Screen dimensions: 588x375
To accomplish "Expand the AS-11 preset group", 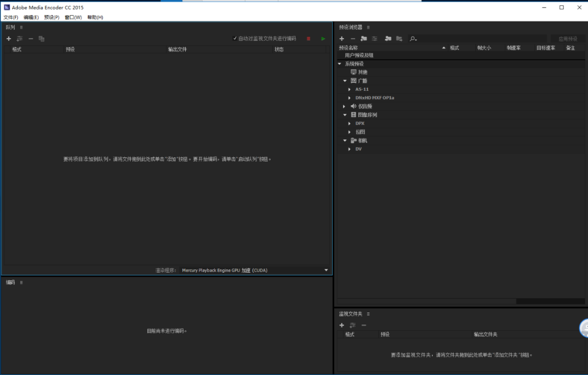I will click(x=350, y=89).
